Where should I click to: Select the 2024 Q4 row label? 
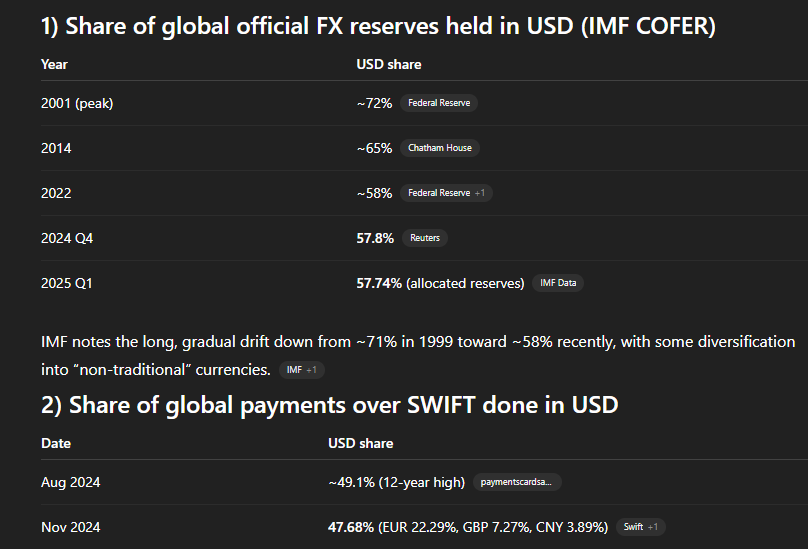(67, 238)
